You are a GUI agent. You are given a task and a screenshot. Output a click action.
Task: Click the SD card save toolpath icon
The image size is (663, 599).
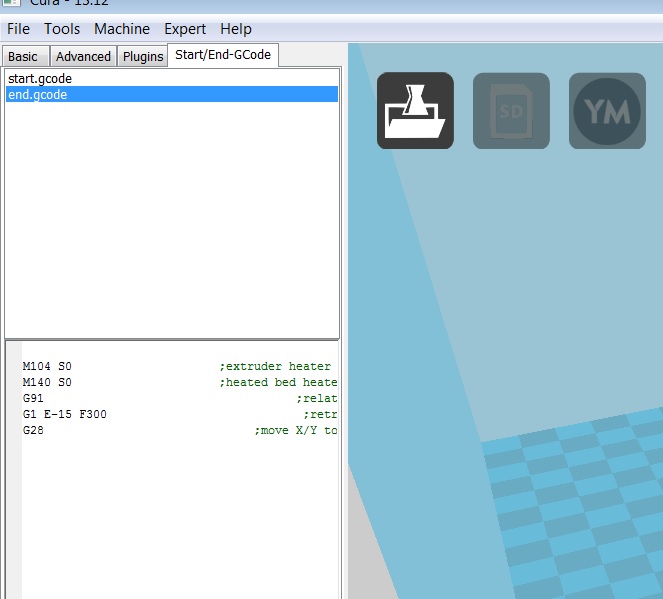coord(511,111)
